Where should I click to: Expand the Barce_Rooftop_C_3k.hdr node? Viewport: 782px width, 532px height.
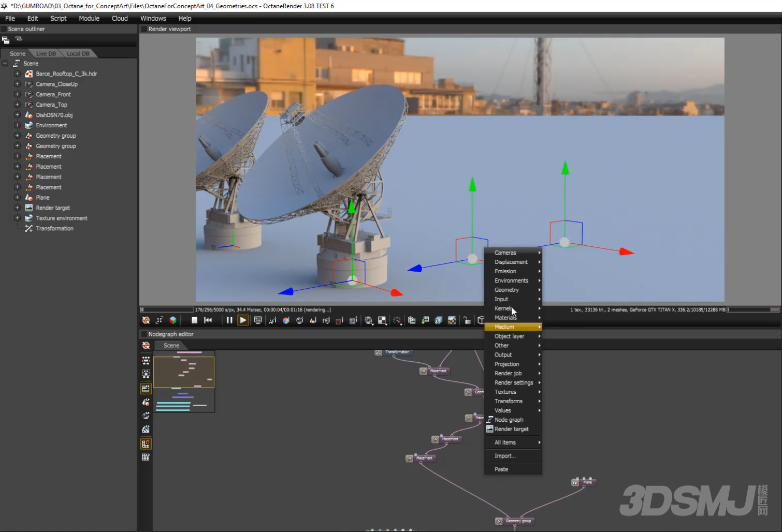coord(17,73)
